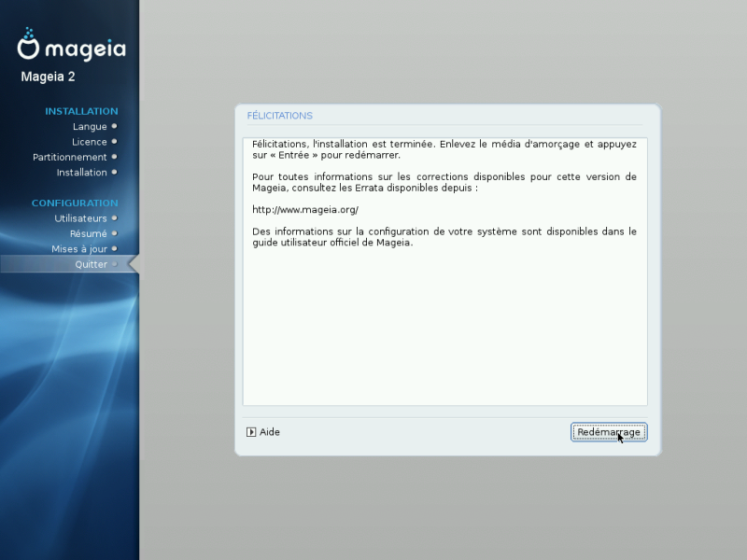Click the http://www.mageia.org/ address text
This screenshot has height=560, width=747.
(305, 209)
